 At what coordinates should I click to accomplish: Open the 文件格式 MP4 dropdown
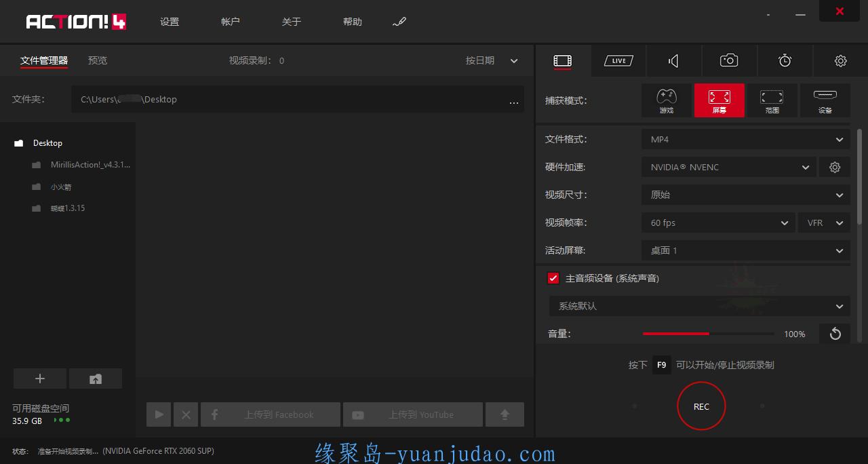click(746, 139)
